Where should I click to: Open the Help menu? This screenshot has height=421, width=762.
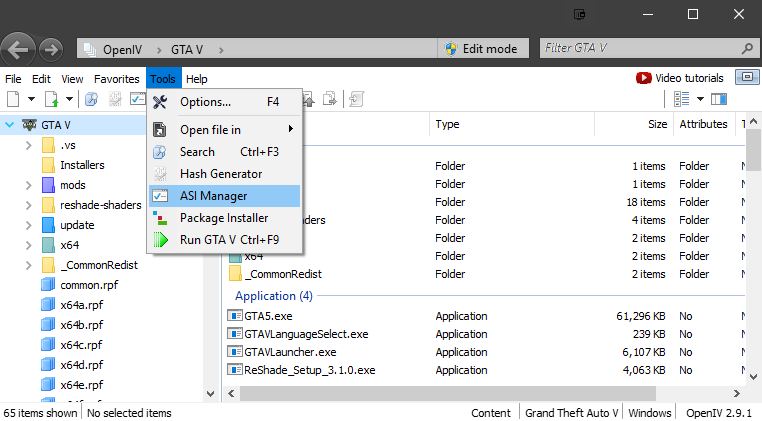[197, 79]
